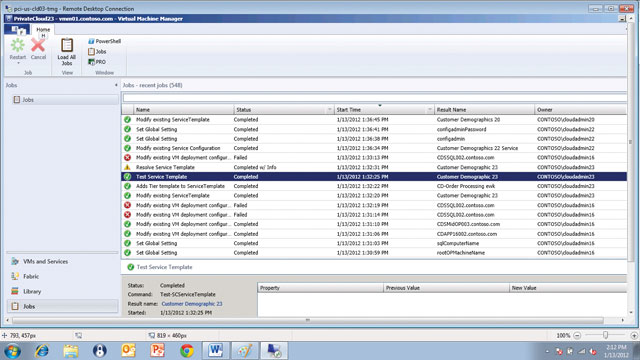Open Jobs window from the ribbon
The width and height of the screenshot is (640, 360).
[97, 51]
